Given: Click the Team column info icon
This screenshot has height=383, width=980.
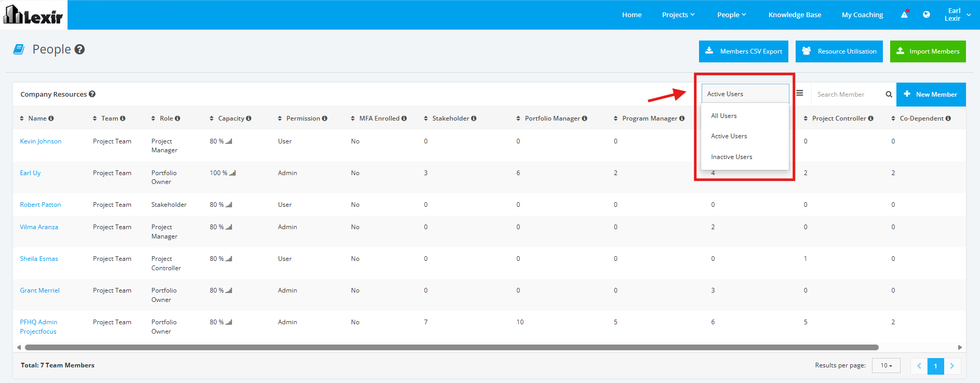Looking at the screenshot, I should tap(123, 118).
